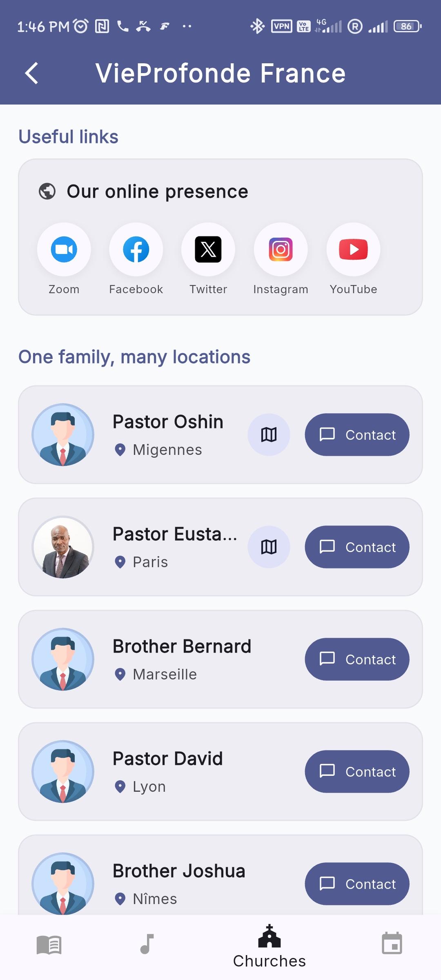This screenshot has height=980, width=441.
Task: Open Brother Bernard's location card
Action: 220,659
